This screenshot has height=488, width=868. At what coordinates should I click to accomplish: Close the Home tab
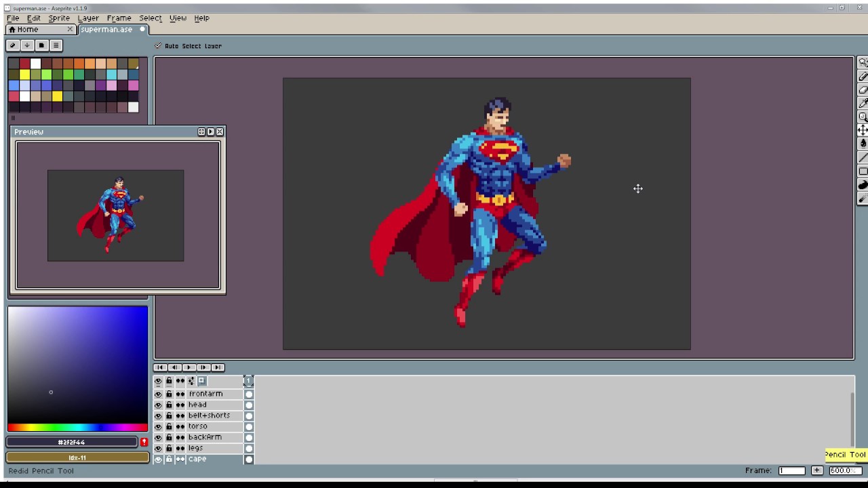70,30
